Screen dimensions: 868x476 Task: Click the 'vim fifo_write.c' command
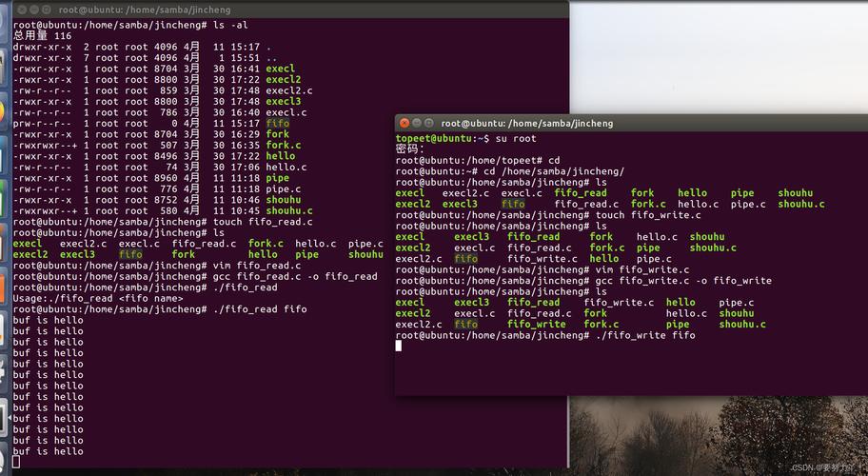click(642, 270)
